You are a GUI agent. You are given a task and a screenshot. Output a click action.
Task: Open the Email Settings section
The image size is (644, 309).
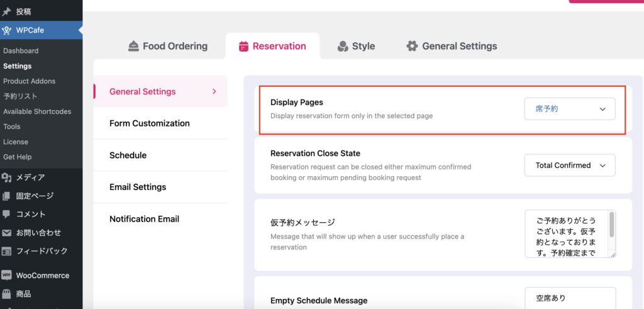[x=138, y=187]
